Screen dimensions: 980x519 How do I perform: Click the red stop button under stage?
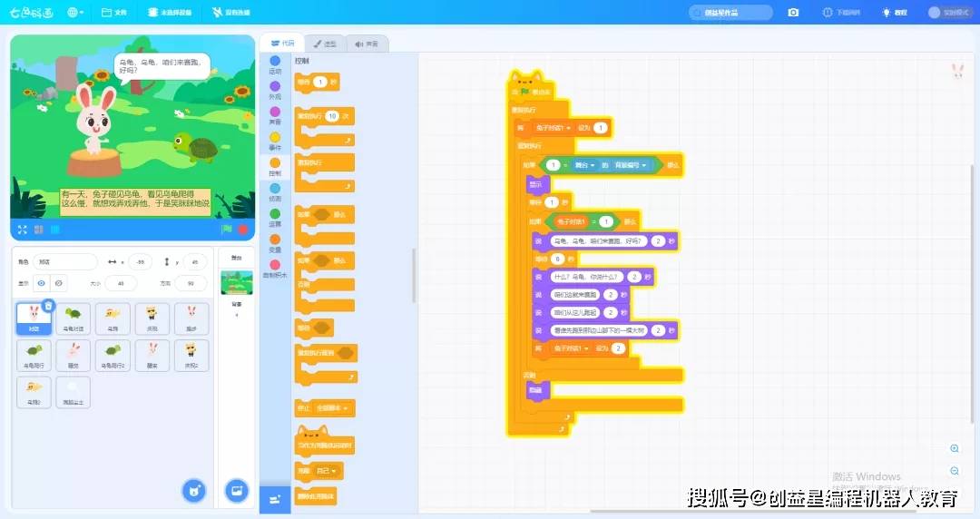(x=243, y=230)
